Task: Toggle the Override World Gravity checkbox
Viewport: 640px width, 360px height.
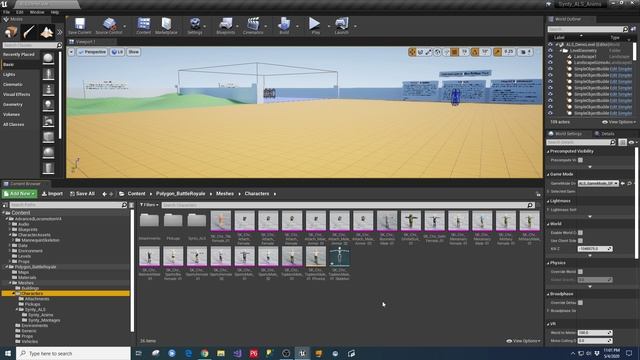Action: [580, 271]
